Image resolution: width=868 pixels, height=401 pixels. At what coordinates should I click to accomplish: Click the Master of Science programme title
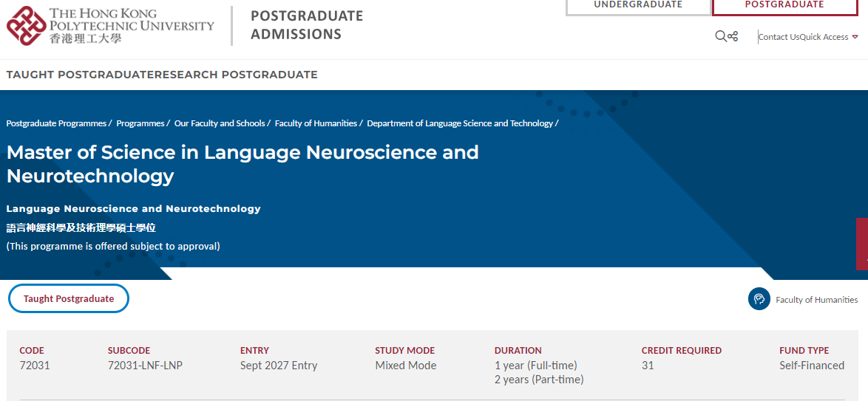pos(243,164)
